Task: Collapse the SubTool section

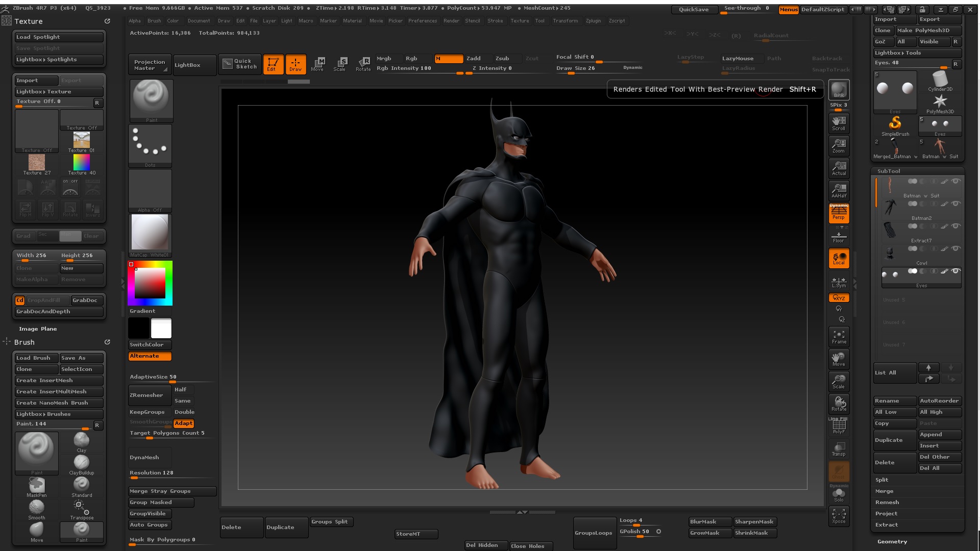Action: coord(889,171)
